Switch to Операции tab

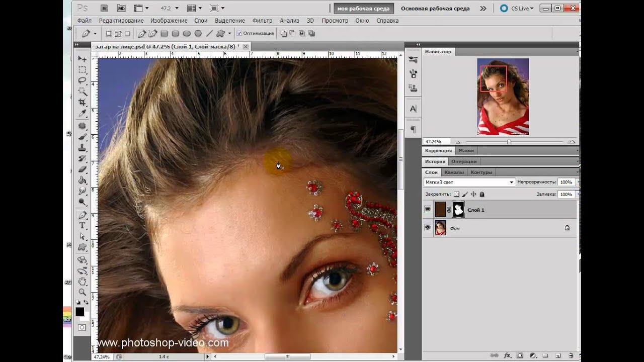464,161
